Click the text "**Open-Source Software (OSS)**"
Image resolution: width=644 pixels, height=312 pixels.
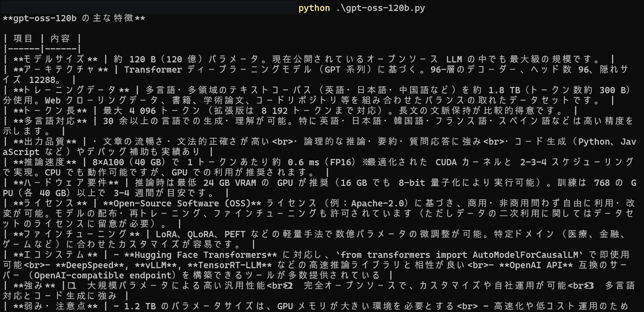182,203
